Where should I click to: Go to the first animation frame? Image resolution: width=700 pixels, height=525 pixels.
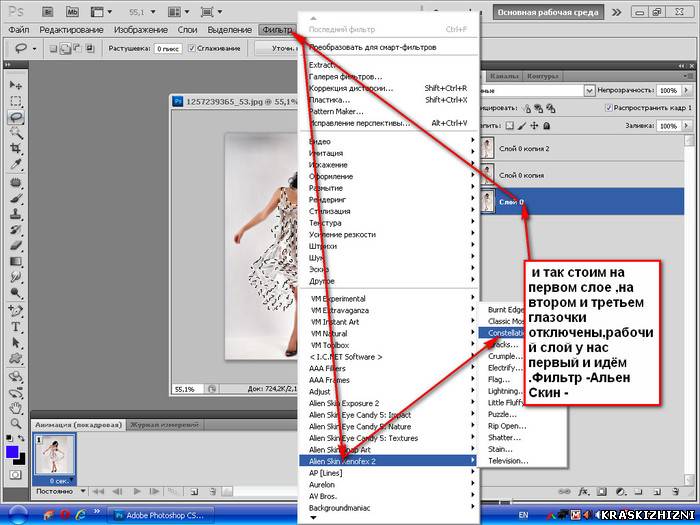[99, 492]
